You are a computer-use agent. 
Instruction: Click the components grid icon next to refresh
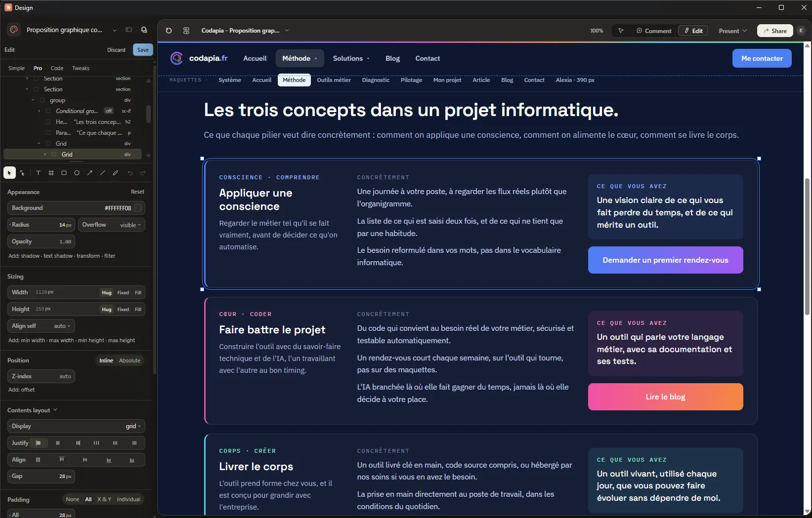tap(186, 31)
